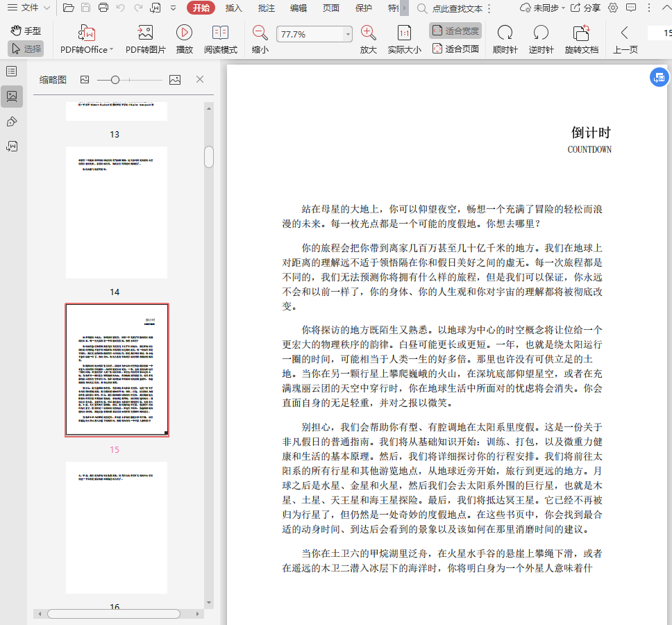672x625 pixels.
Task: Collapse the ribbon with the chevron
Action: point(667,8)
